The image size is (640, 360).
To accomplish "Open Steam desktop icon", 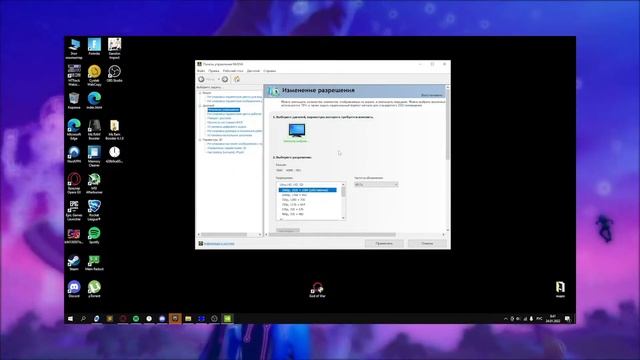I will click(x=74, y=263).
